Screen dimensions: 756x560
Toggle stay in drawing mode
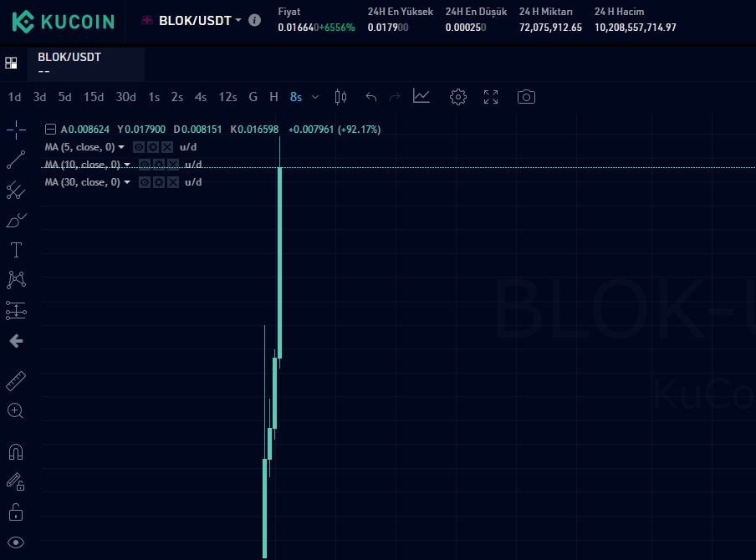point(15,481)
